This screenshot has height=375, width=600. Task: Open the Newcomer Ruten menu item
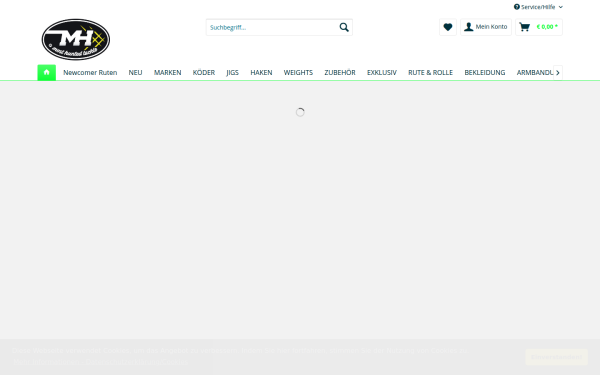90,73
